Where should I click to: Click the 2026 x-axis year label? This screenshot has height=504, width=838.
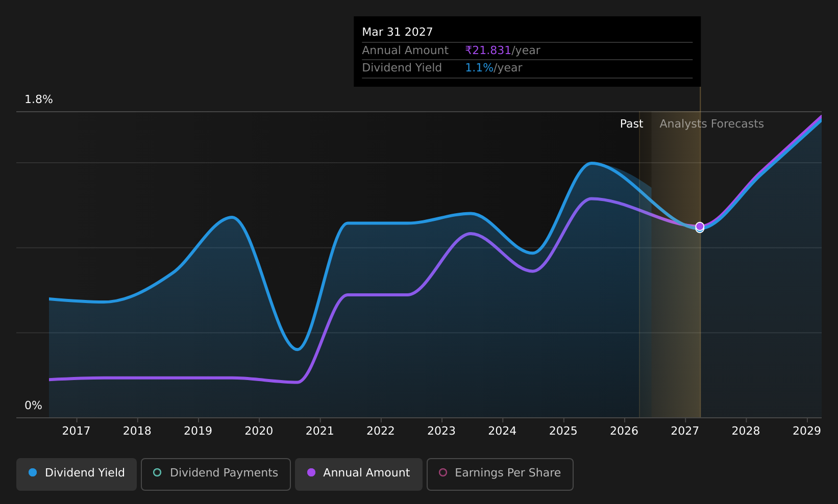pyautogui.click(x=624, y=431)
